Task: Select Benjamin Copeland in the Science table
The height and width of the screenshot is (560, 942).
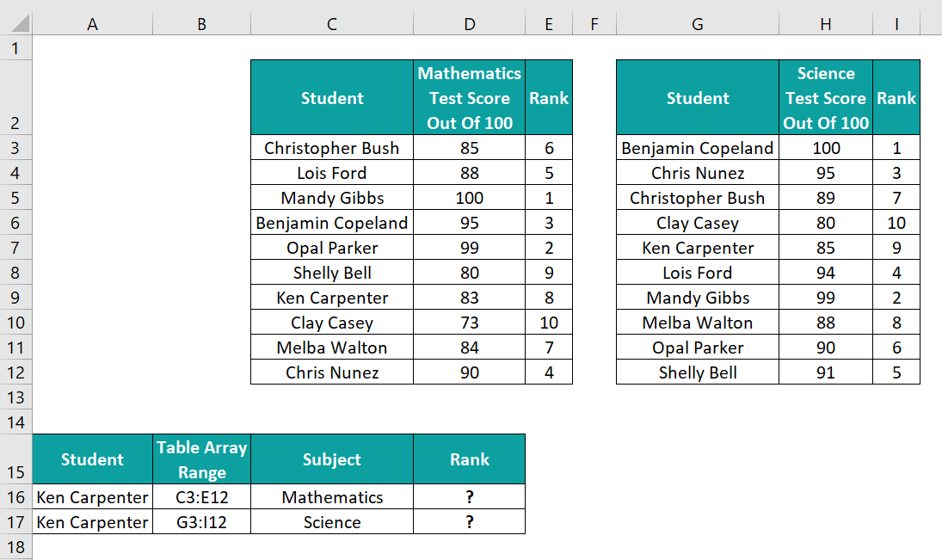Action: (697, 148)
